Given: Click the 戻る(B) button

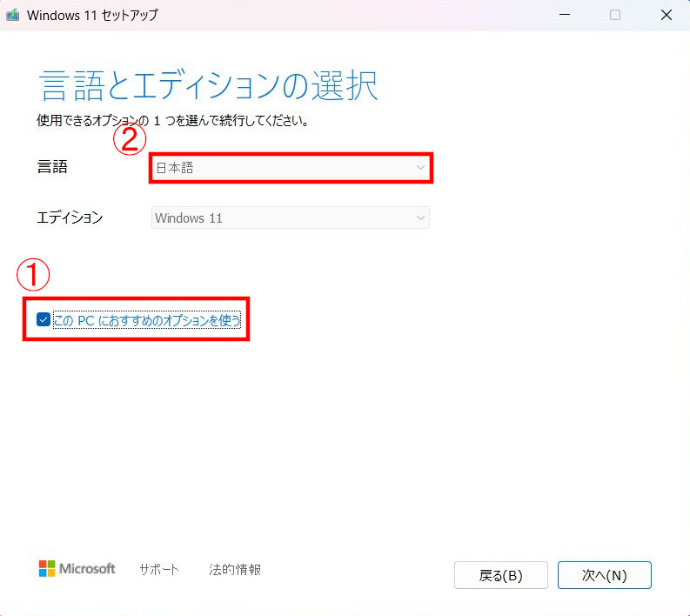Looking at the screenshot, I should pos(501,575).
